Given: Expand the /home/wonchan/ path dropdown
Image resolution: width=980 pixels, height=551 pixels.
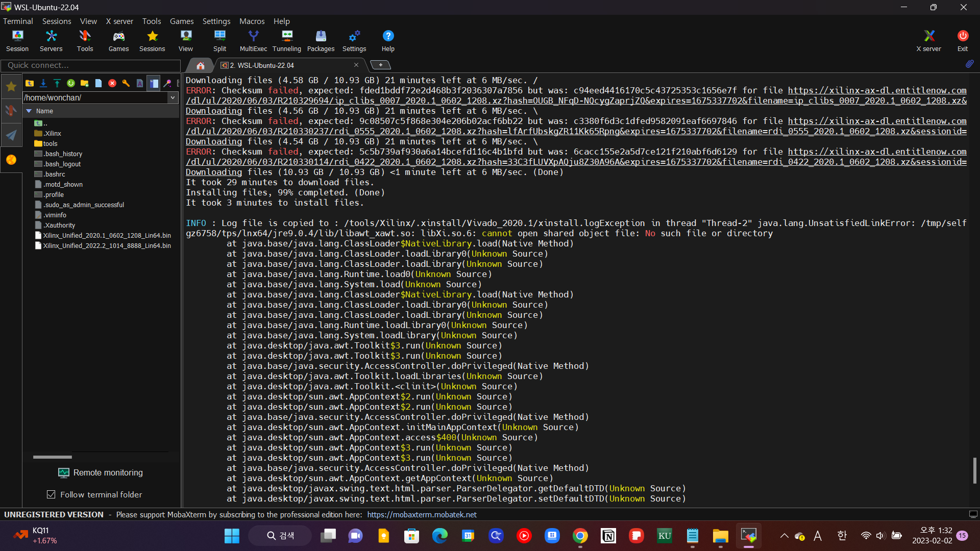Looking at the screenshot, I should tap(173, 97).
